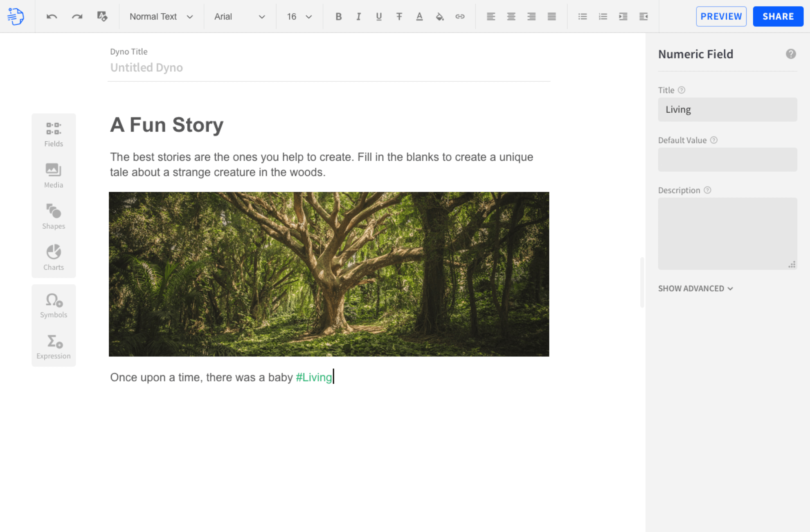Open the Media panel
The height and width of the screenshot is (532, 810).
point(53,175)
